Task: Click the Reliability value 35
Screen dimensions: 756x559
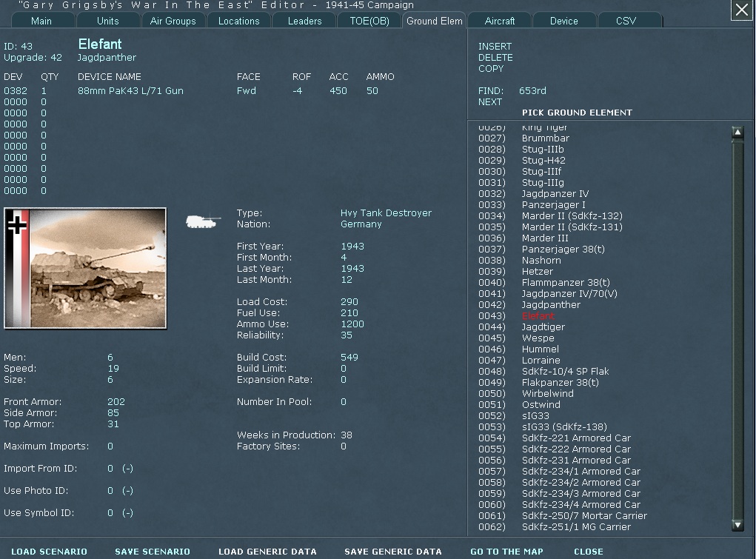Action: (x=347, y=335)
